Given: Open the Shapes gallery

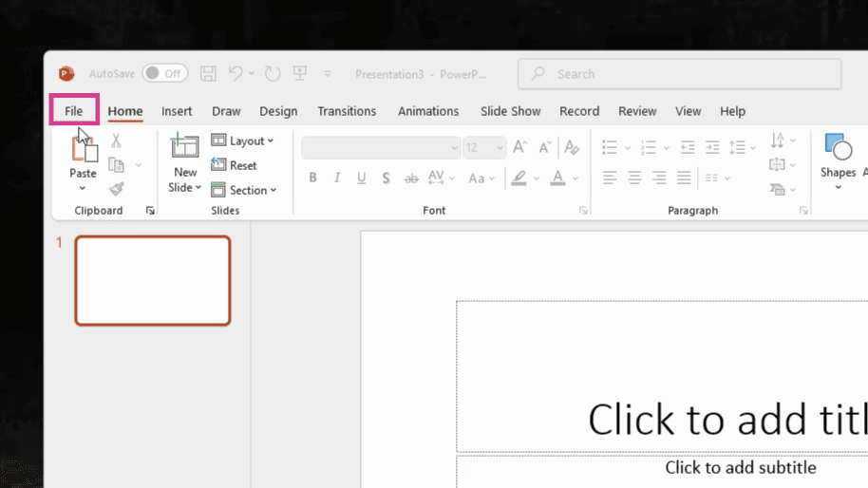Looking at the screenshot, I should 839,161.
